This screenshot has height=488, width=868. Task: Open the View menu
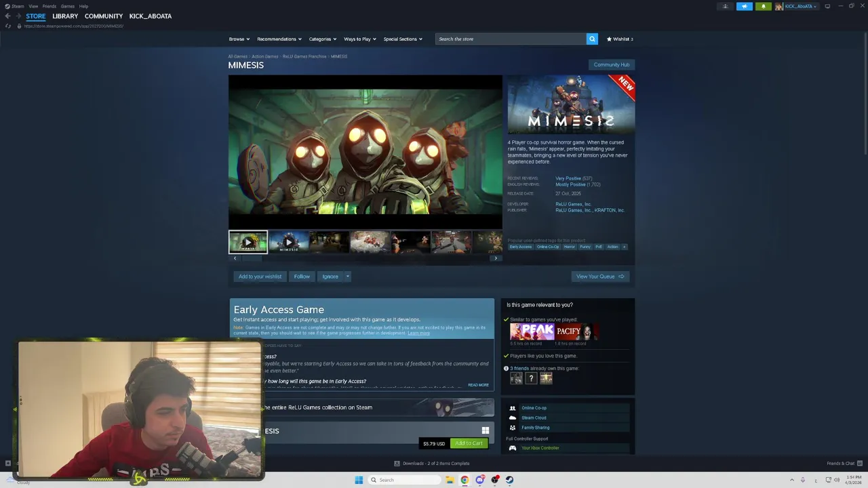(33, 6)
